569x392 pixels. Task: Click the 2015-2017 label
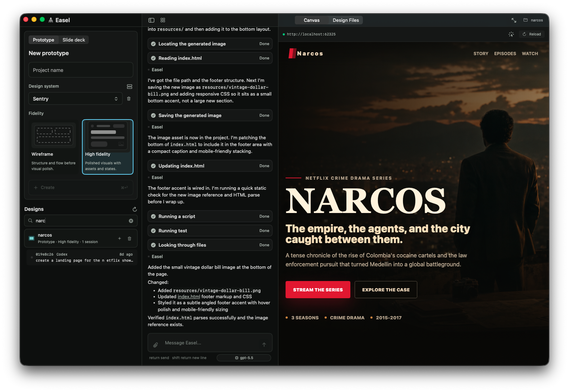click(x=389, y=318)
